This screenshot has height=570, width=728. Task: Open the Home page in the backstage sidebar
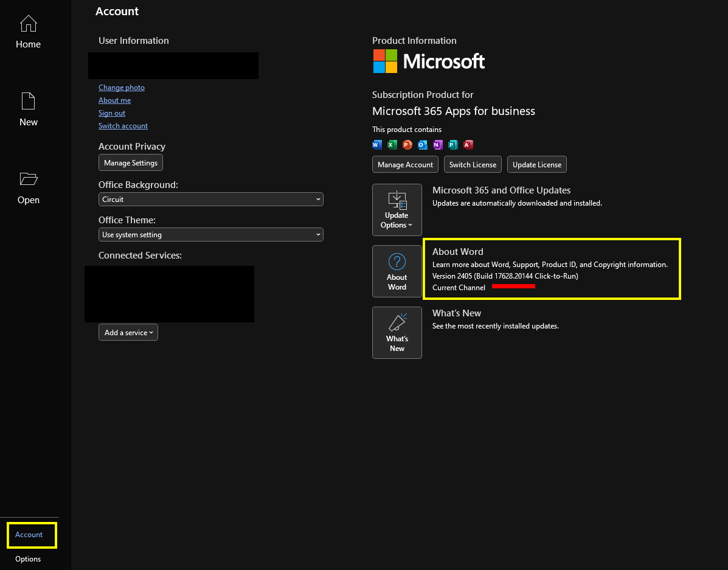point(29,32)
